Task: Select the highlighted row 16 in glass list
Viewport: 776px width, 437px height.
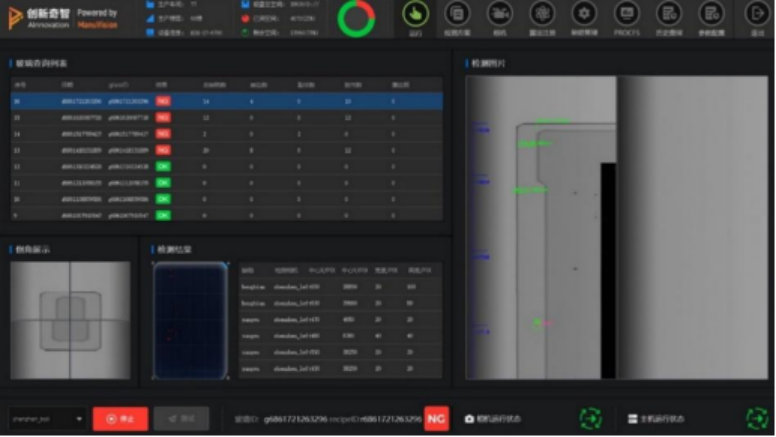Action: click(227, 101)
